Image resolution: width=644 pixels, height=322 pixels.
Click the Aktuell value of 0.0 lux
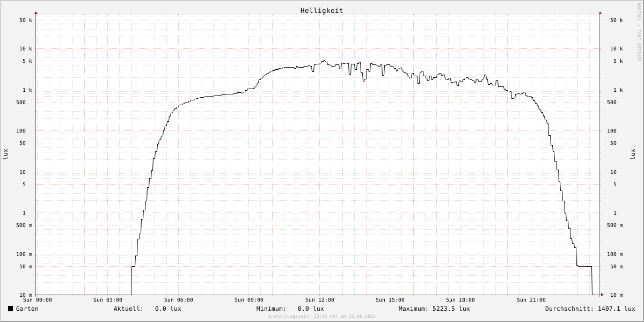coord(168,309)
